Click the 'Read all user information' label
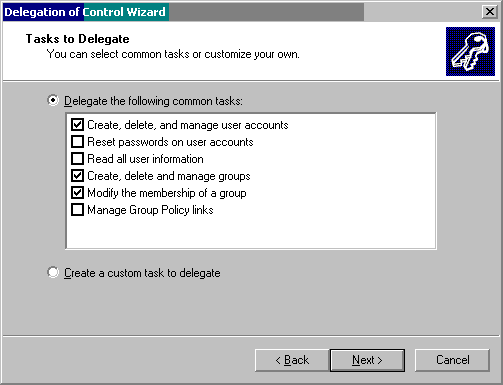 [145, 159]
